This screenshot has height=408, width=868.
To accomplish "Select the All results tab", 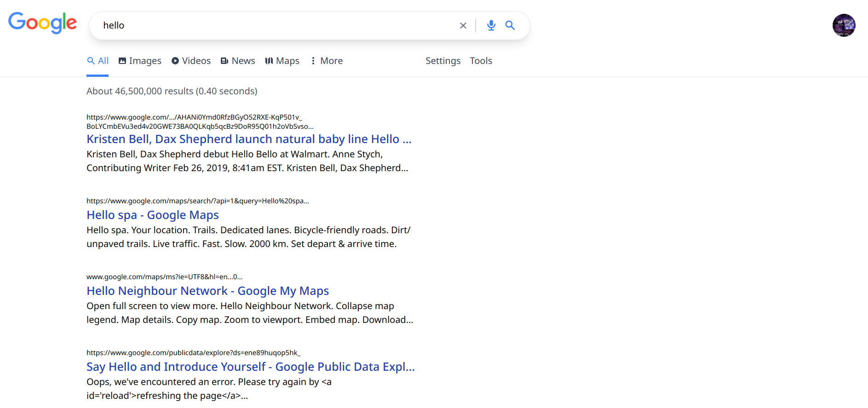I will (98, 61).
